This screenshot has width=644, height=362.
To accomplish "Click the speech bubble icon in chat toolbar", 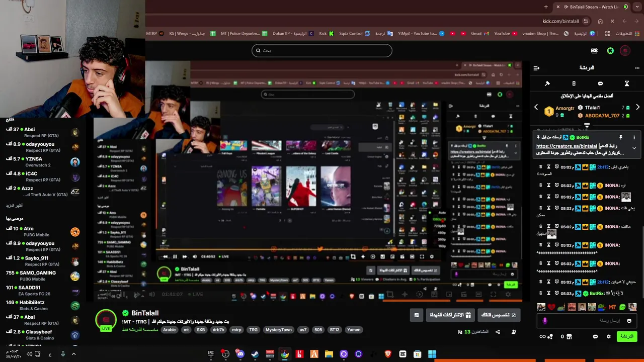I will click(x=600, y=83).
